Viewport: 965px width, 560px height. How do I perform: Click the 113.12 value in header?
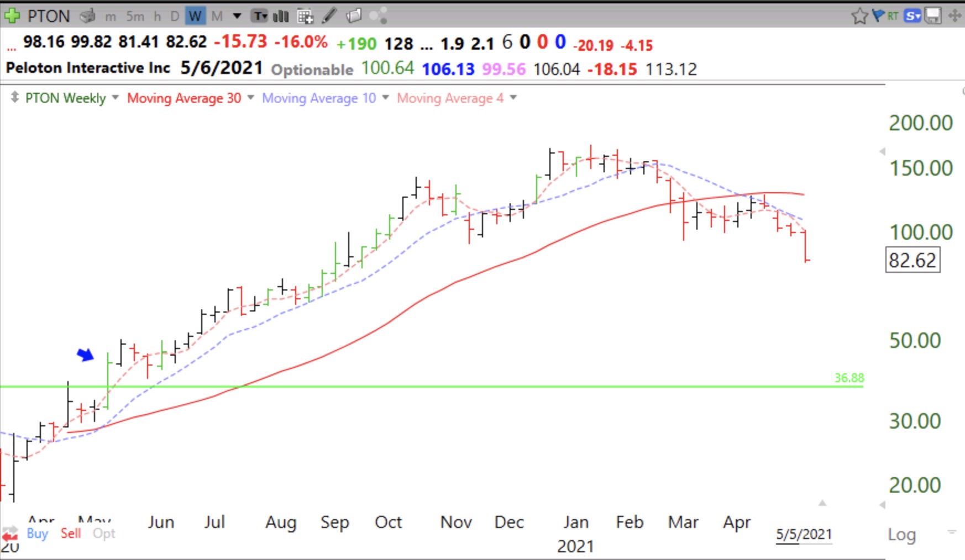click(x=671, y=69)
